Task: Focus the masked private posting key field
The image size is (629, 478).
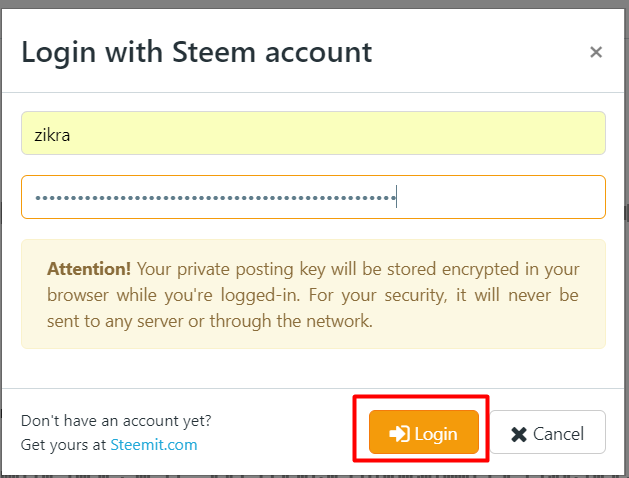Action: (x=313, y=197)
